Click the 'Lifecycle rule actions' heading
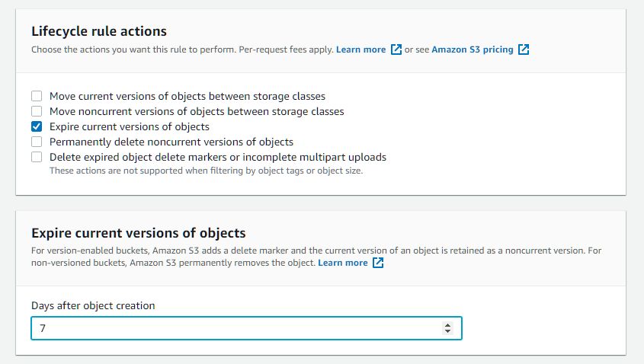The height and width of the screenshot is (364, 644). coord(99,31)
